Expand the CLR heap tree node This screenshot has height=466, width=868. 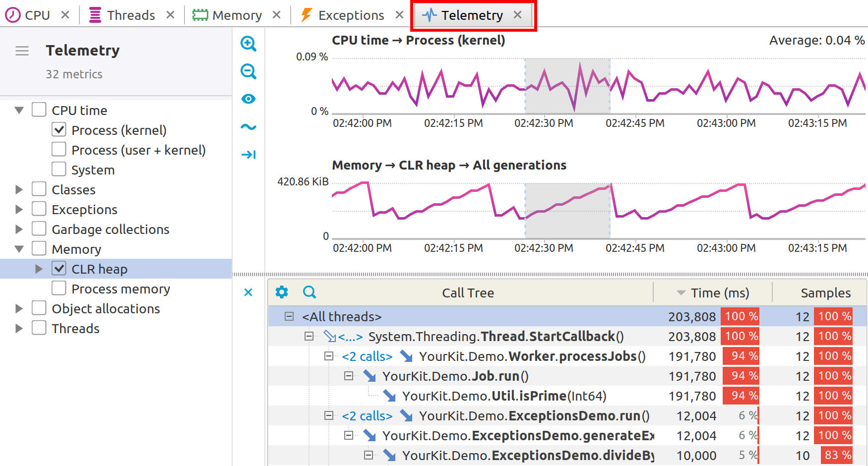pyautogui.click(x=39, y=269)
